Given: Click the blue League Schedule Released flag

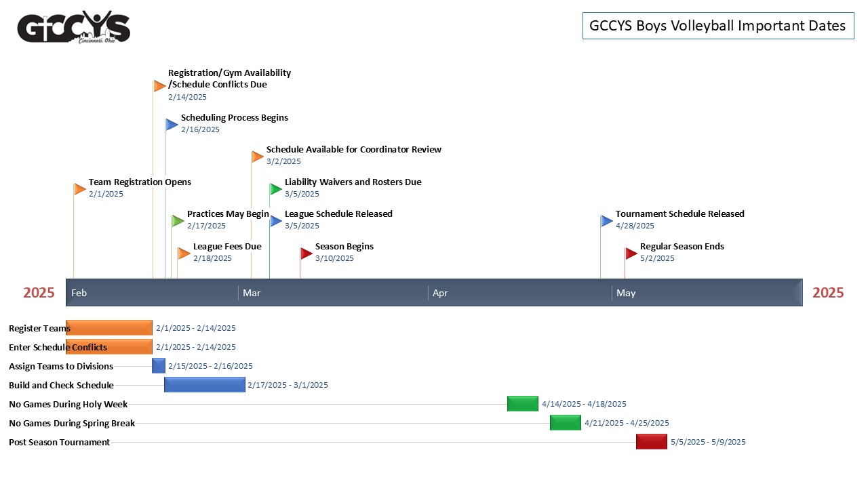Looking at the screenshot, I should click(x=276, y=220).
